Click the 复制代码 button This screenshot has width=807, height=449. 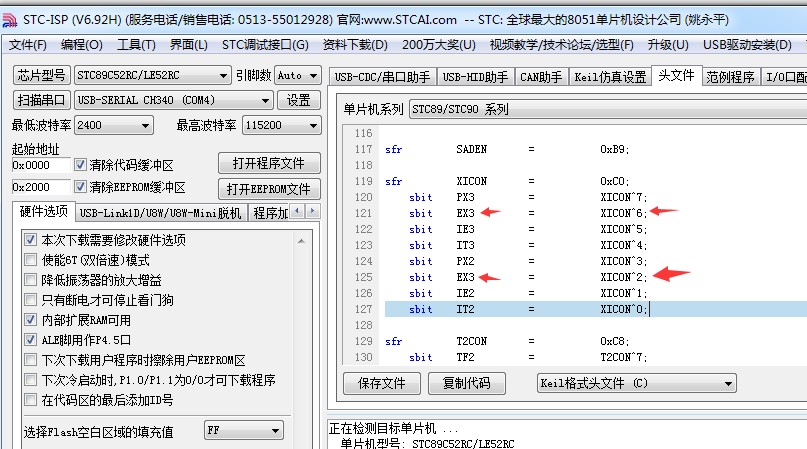tap(467, 383)
